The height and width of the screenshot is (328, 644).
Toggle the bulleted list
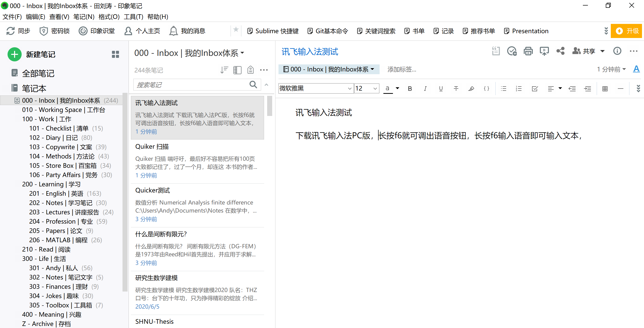coord(503,89)
